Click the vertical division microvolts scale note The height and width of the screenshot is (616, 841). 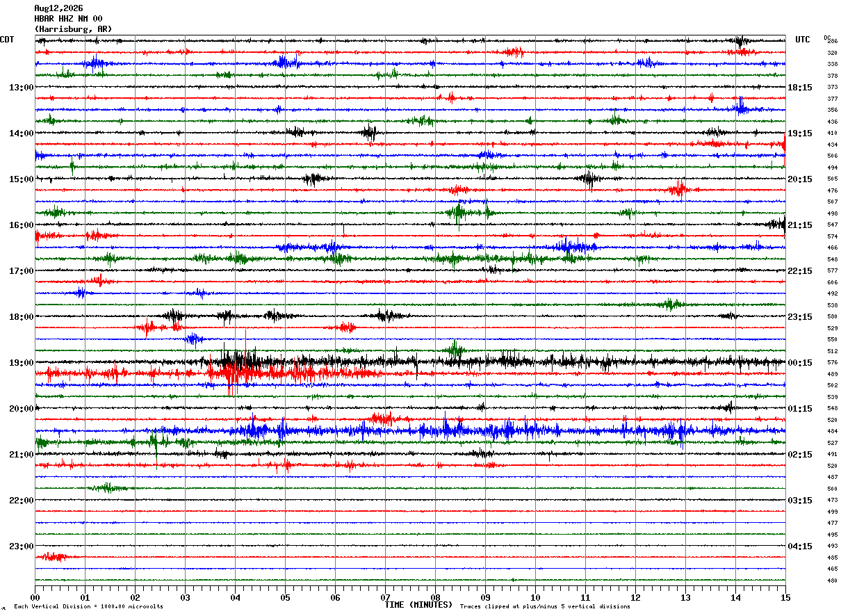[89, 607]
